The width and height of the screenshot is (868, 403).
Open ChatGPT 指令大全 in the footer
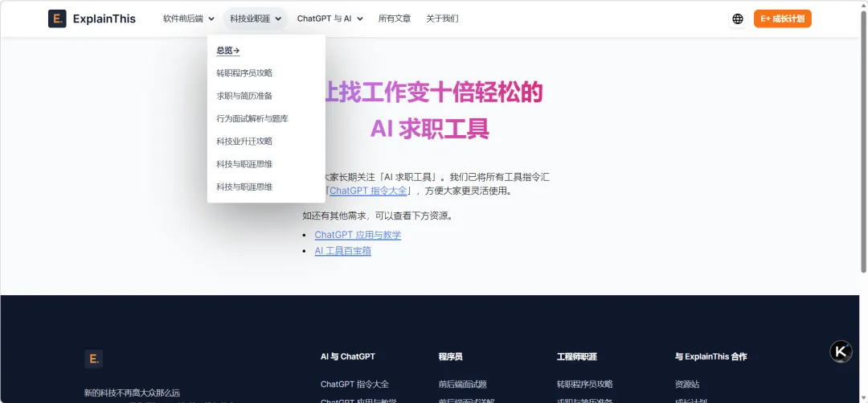(355, 384)
